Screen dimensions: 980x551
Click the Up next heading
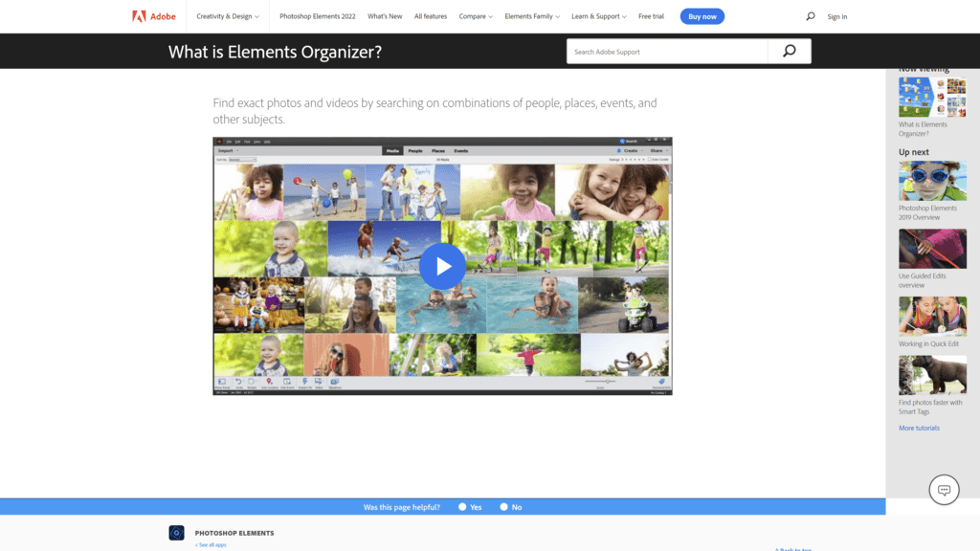coord(914,152)
